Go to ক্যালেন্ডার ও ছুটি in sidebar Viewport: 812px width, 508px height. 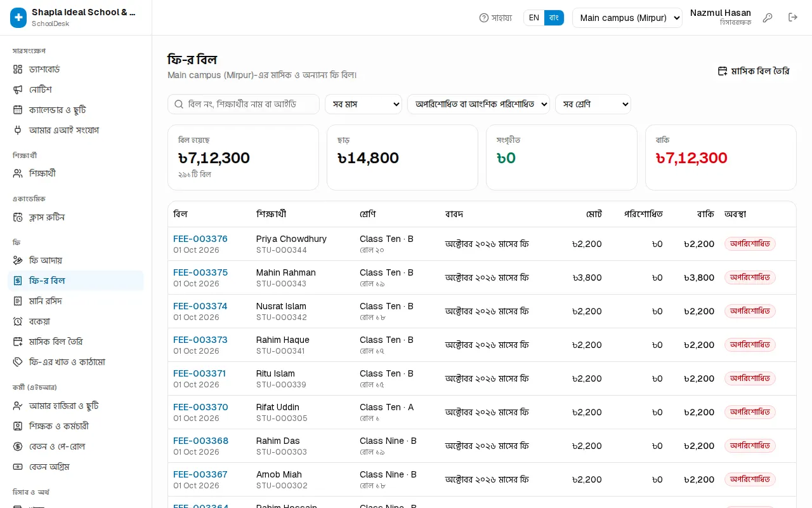tap(75, 110)
